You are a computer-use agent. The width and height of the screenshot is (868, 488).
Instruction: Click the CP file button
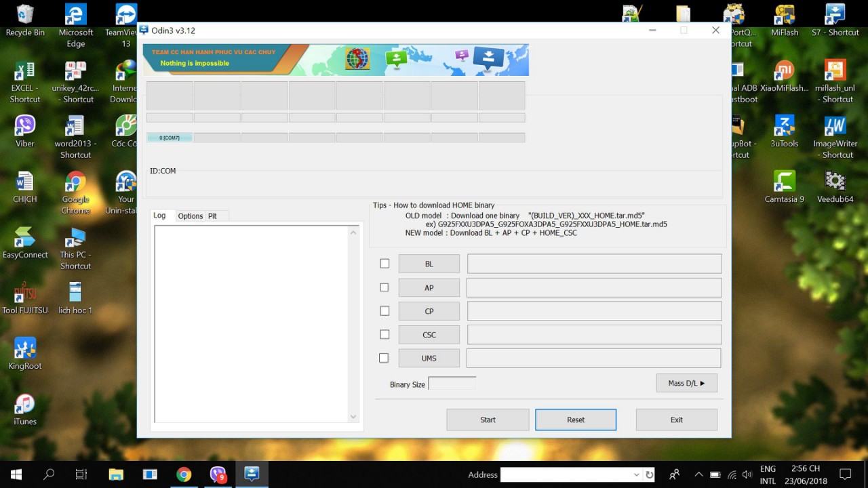[429, 311]
